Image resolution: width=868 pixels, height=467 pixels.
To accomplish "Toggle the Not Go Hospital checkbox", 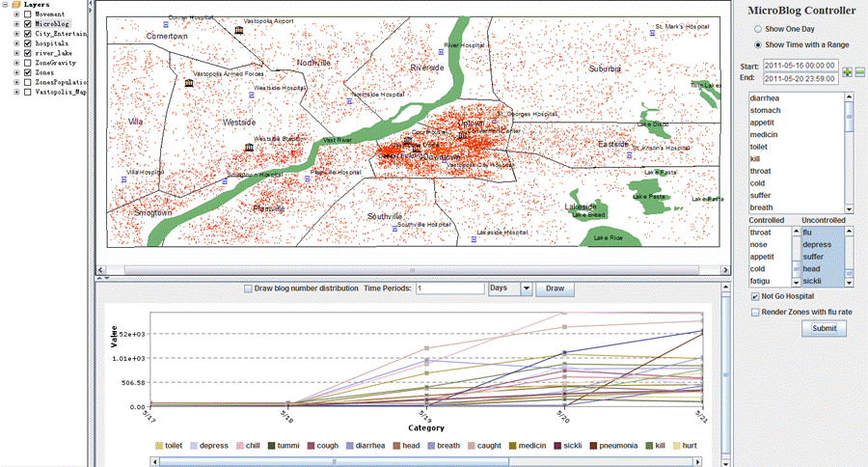I will tap(755, 296).
